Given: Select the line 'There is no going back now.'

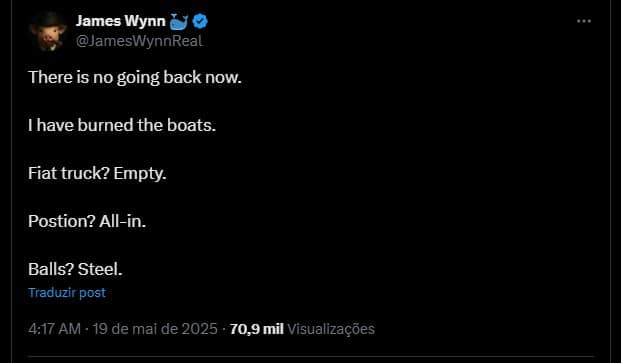Looking at the screenshot, I should [135, 77].
